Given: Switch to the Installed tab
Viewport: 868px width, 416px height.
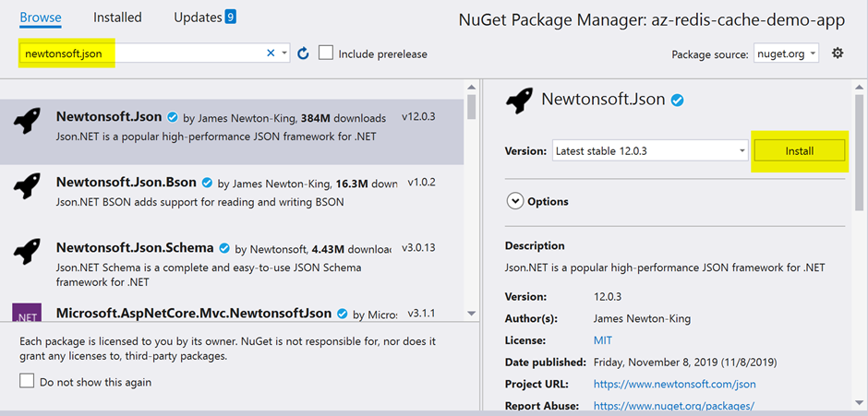Looking at the screenshot, I should tap(117, 18).
